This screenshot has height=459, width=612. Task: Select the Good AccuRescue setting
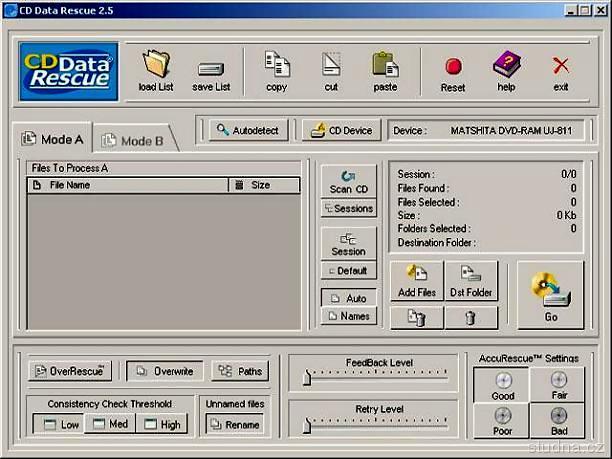(502, 386)
